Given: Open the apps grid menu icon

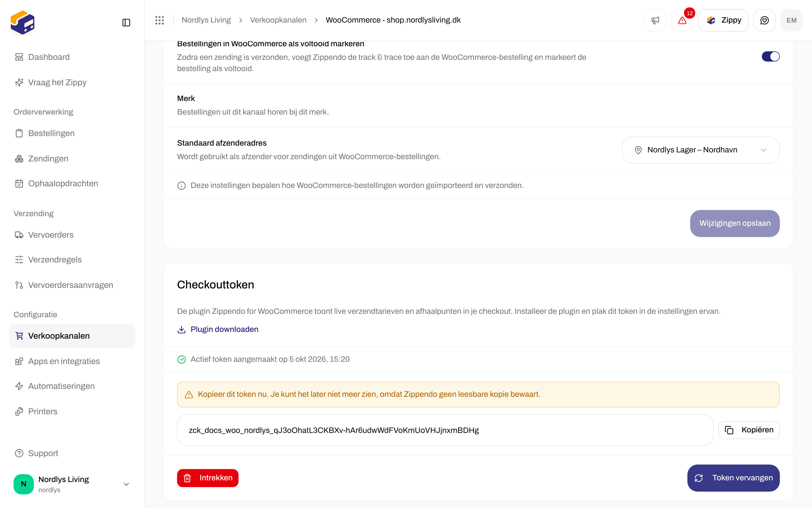Looking at the screenshot, I should [159, 20].
